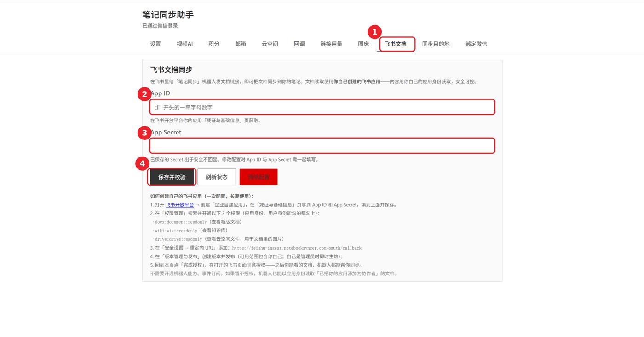Click the App ID field label

pos(161,93)
